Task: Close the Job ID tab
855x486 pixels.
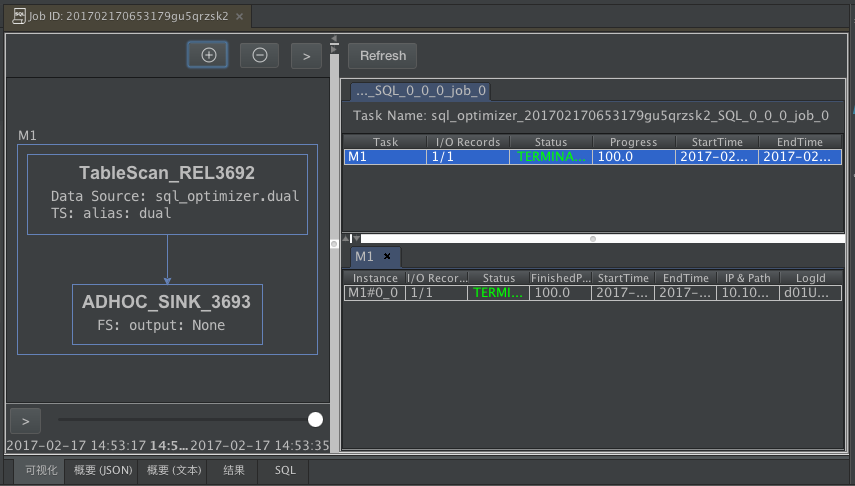Action: click(x=239, y=16)
